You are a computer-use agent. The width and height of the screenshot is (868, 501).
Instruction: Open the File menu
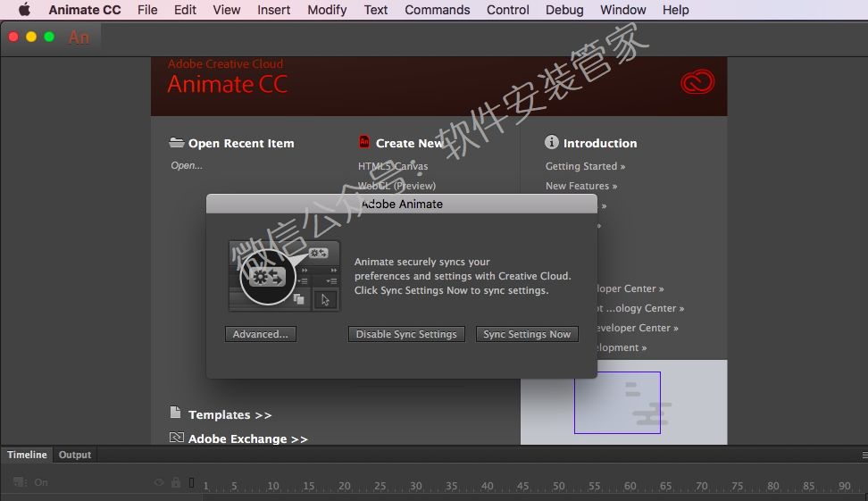click(x=147, y=10)
